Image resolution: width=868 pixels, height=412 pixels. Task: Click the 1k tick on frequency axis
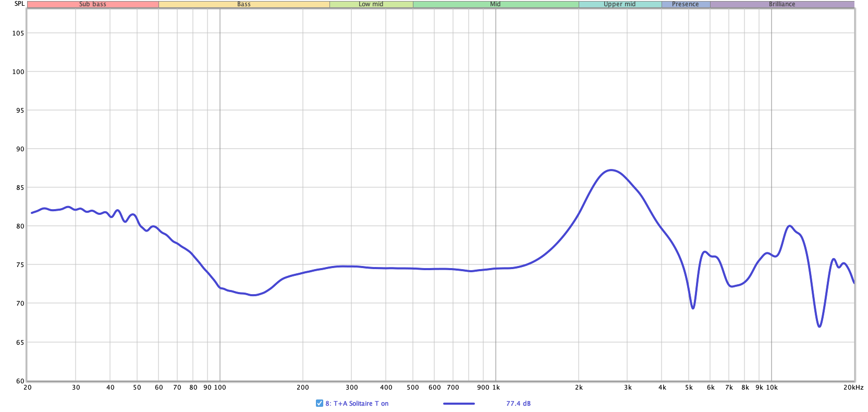[x=496, y=387]
